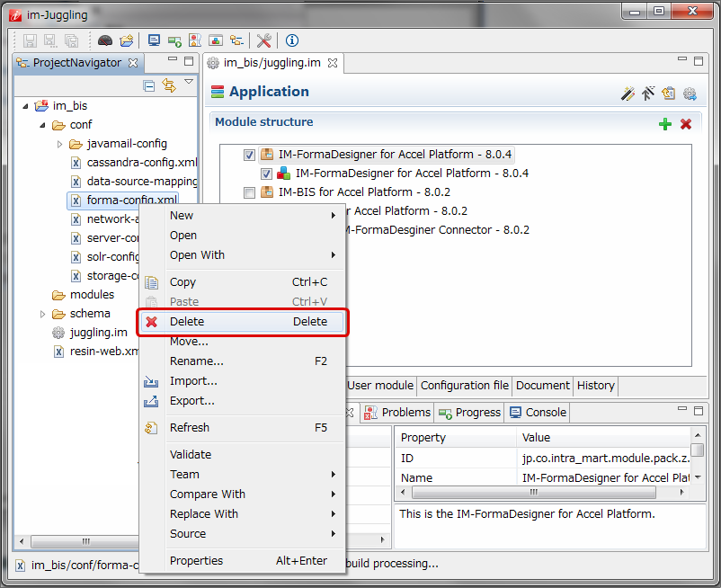Uncheck the top IM-FormaDesigner for Accel Platform module
This screenshot has width=721, height=588.
click(249, 155)
